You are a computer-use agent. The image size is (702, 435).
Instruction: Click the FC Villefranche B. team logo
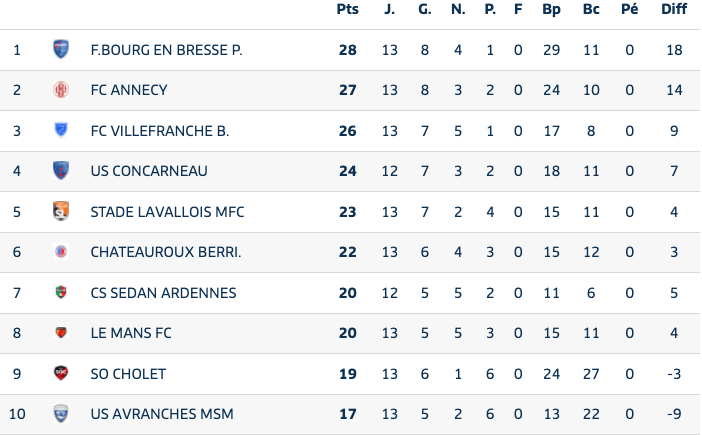[x=61, y=130]
